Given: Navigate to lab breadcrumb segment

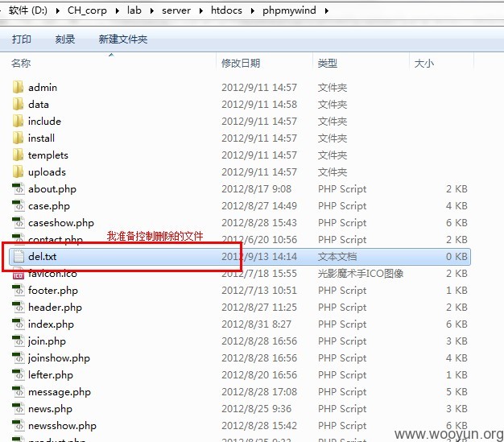Looking at the screenshot, I should 134,10.
